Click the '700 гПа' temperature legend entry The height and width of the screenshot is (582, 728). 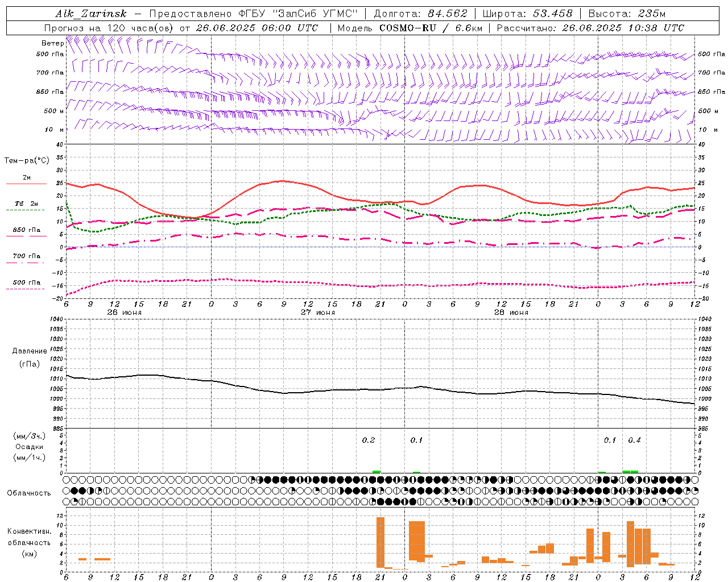coord(27,256)
